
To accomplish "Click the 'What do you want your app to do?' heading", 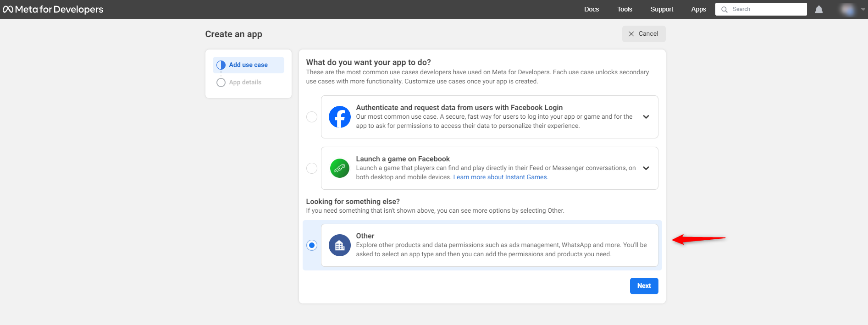I will coord(368,62).
